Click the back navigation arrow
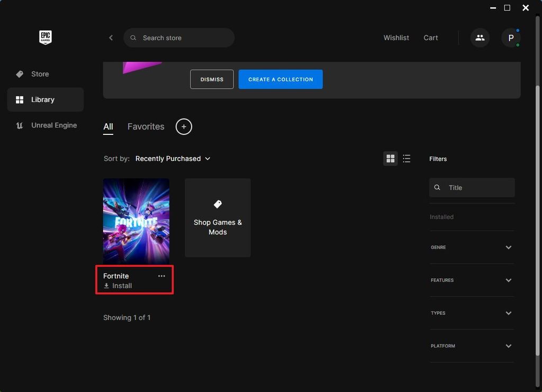542x392 pixels. click(x=111, y=38)
